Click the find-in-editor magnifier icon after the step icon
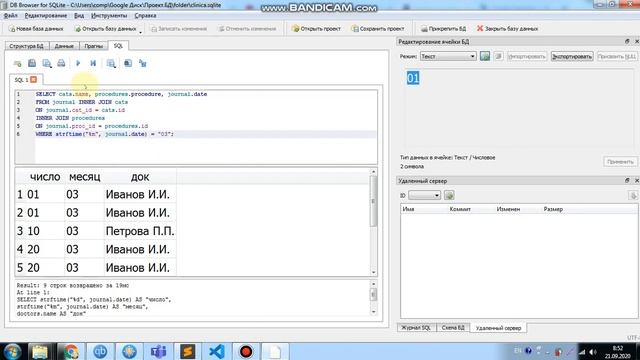Screen dimensions: 640x360 (x=111, y=63)
